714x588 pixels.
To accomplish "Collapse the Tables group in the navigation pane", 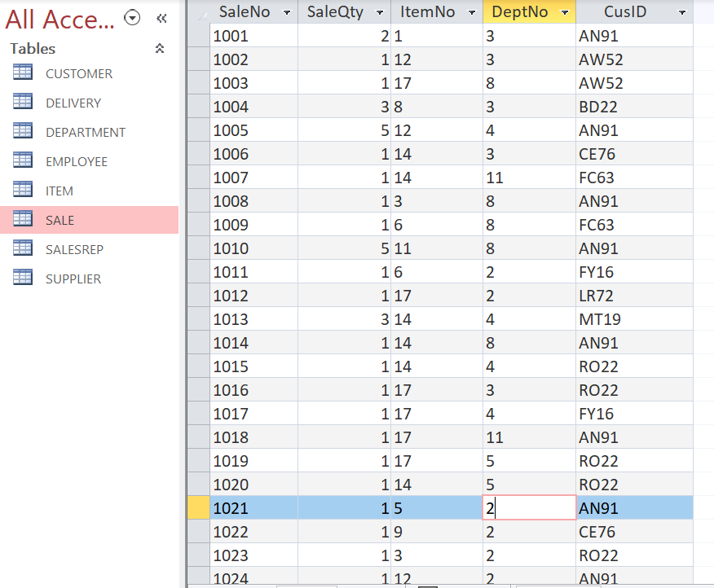I will (x=160, y=48).
